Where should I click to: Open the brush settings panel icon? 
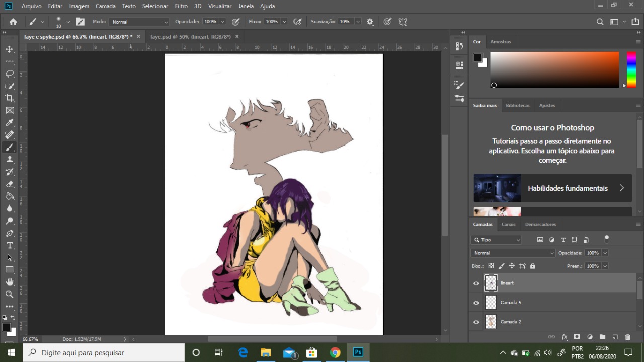80,22
